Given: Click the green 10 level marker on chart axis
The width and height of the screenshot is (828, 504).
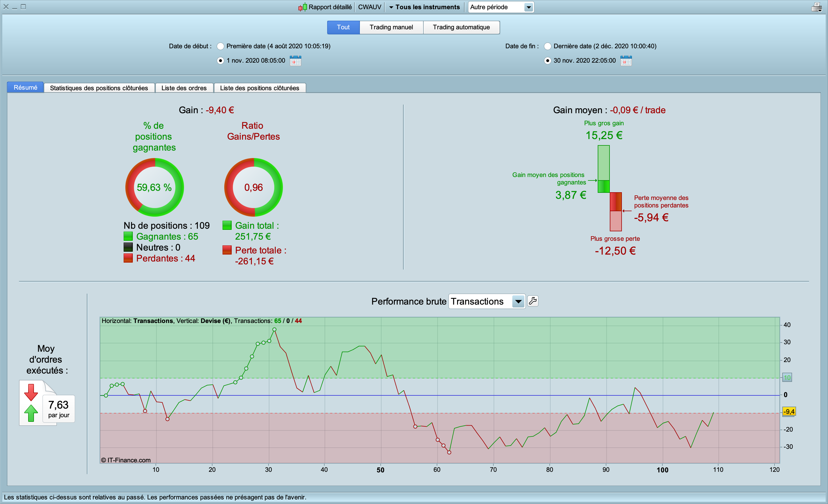Looking at the screenshot, I should [787, 377].
